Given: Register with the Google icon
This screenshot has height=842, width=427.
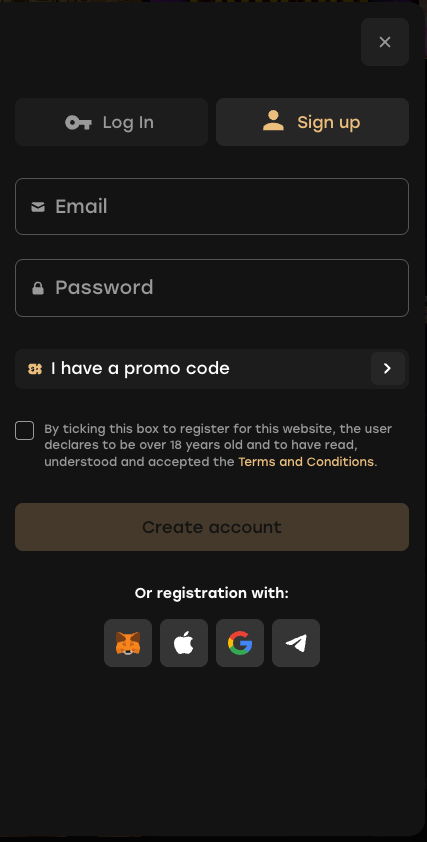Looking at the screenshot, I should (x=240, y=643).
